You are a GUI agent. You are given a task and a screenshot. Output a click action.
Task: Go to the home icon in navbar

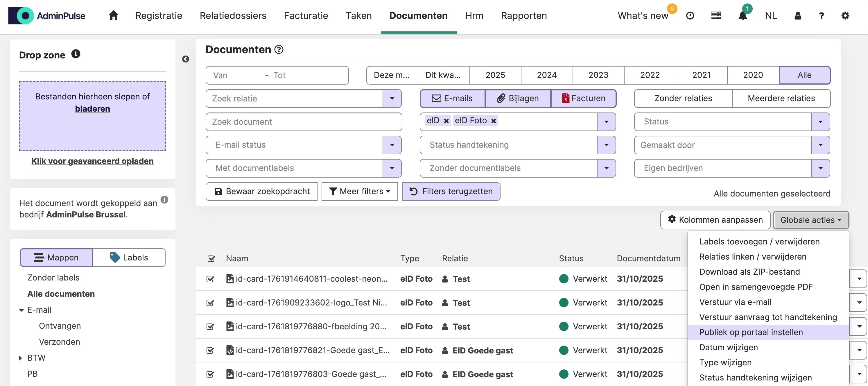(x=114, y=15)
